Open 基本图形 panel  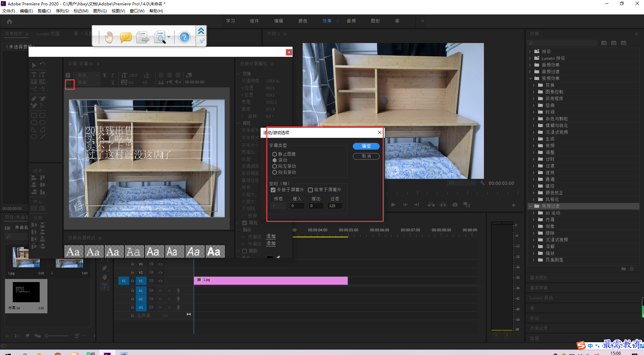pyautogui.click(x=539, y=278)
